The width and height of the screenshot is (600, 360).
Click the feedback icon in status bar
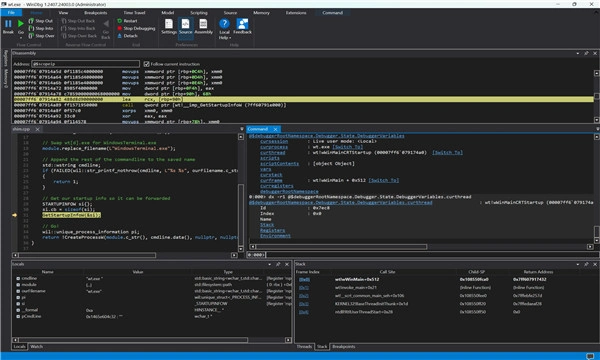(590, 356)
